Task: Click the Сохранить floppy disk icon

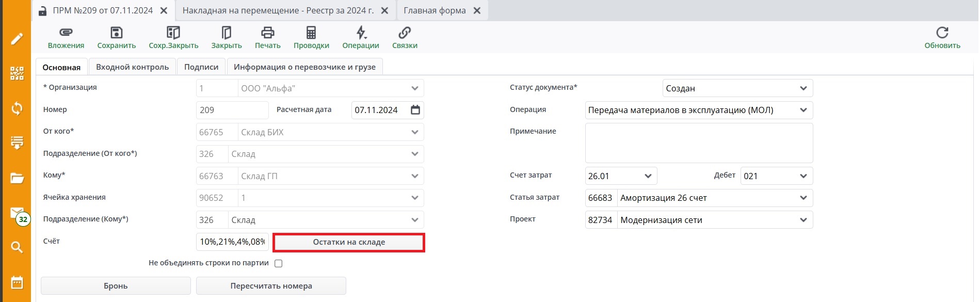Action: click(x=117, y=33)
